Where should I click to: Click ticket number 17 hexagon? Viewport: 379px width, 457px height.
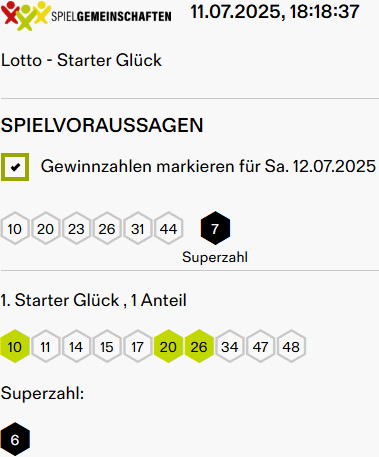pyautogui.click(x=138, y=346)
